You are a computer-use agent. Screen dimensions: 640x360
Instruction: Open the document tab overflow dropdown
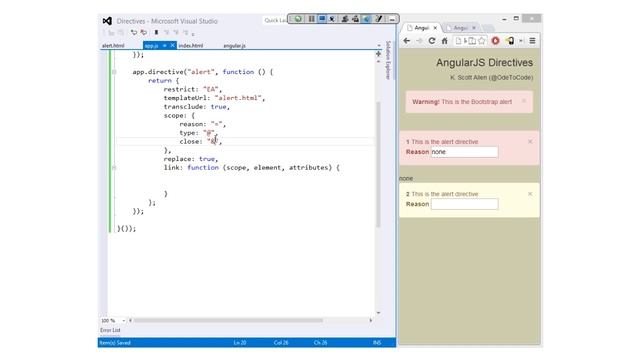click(379, 46)
